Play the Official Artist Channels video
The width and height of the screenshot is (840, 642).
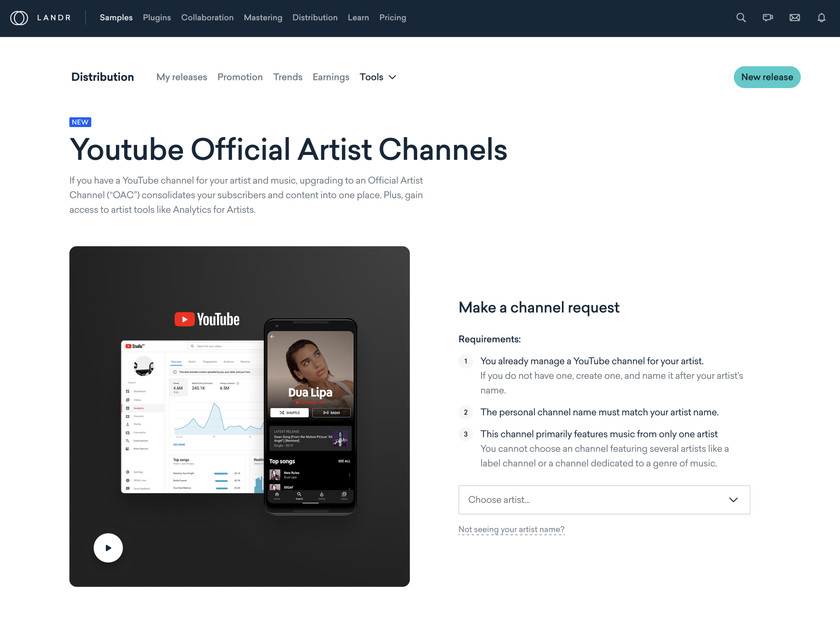(108, 548)
